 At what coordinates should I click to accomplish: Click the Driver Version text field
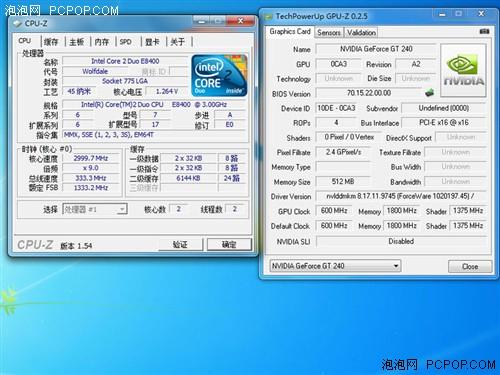click(401, 196)
